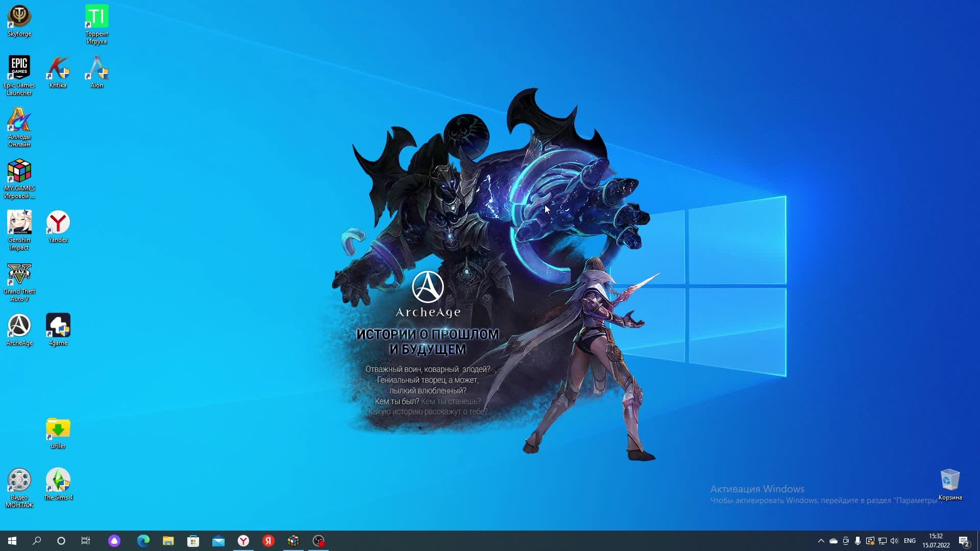Open Microsoft Edge from the taskbar
Image resolution: width=980 pixels, height=551 pixels.
click(143, 541)
